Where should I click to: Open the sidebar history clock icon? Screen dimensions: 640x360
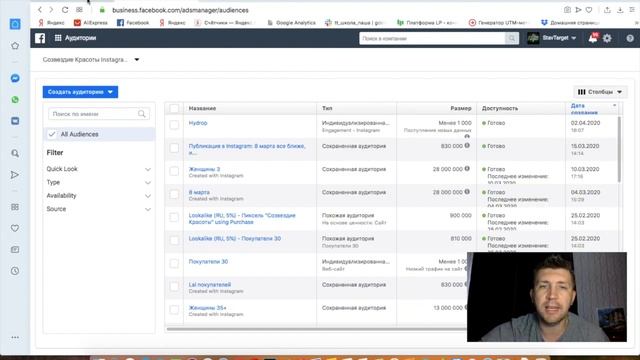[15, 271]
